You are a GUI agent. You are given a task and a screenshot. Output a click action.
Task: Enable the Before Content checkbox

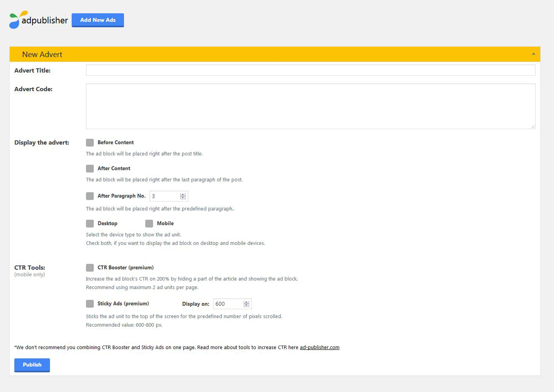point(90,143)
